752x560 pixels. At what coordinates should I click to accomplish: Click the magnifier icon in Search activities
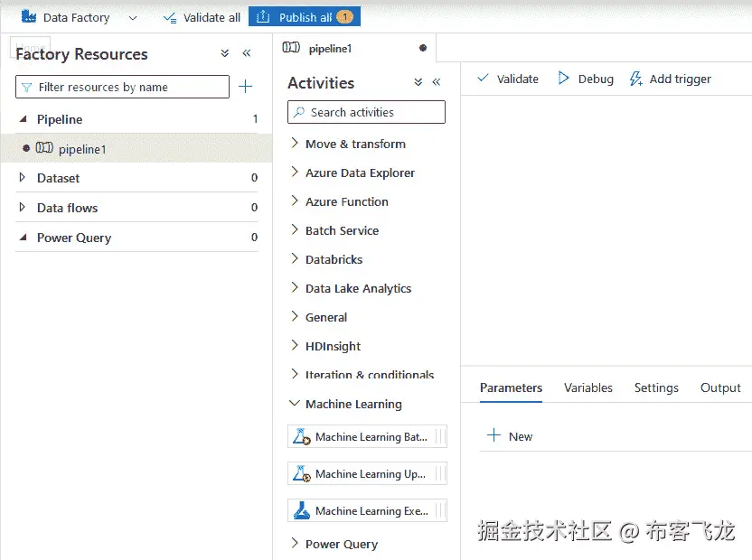[299, 112]
